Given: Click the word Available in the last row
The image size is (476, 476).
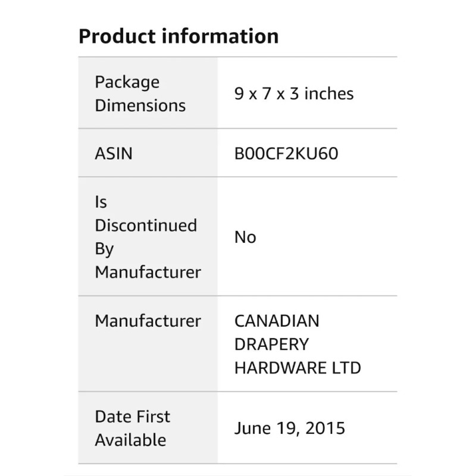Looking at the screenshot, I should [130, 440].
